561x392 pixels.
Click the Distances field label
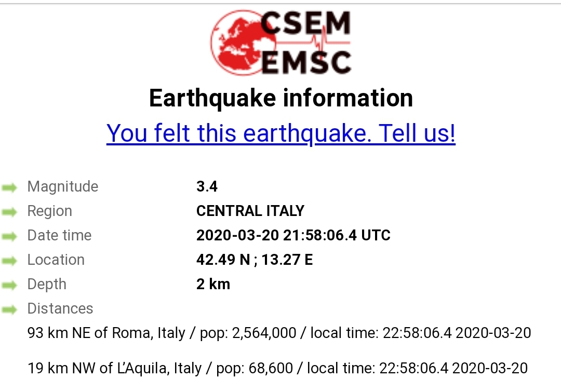60,308
